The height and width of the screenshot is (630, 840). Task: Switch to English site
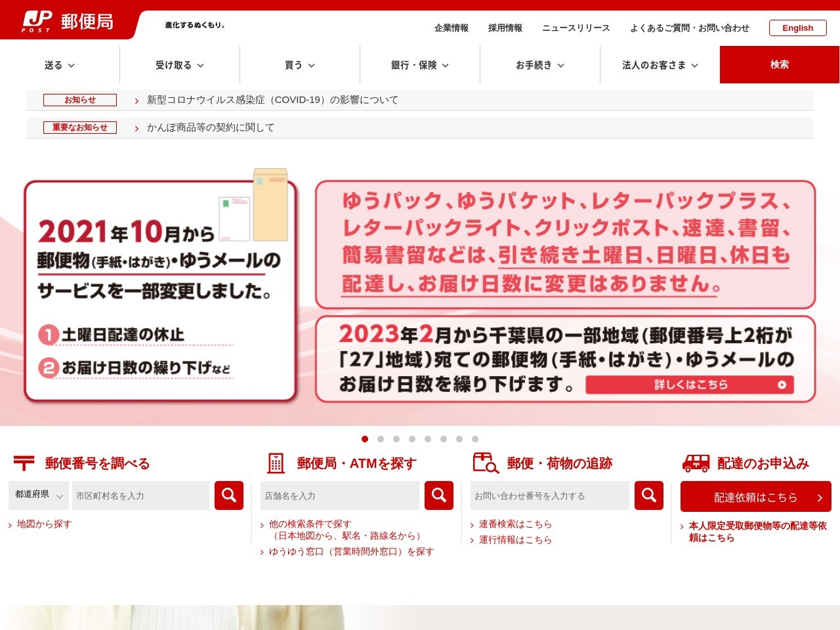click(x=797, y=28)
